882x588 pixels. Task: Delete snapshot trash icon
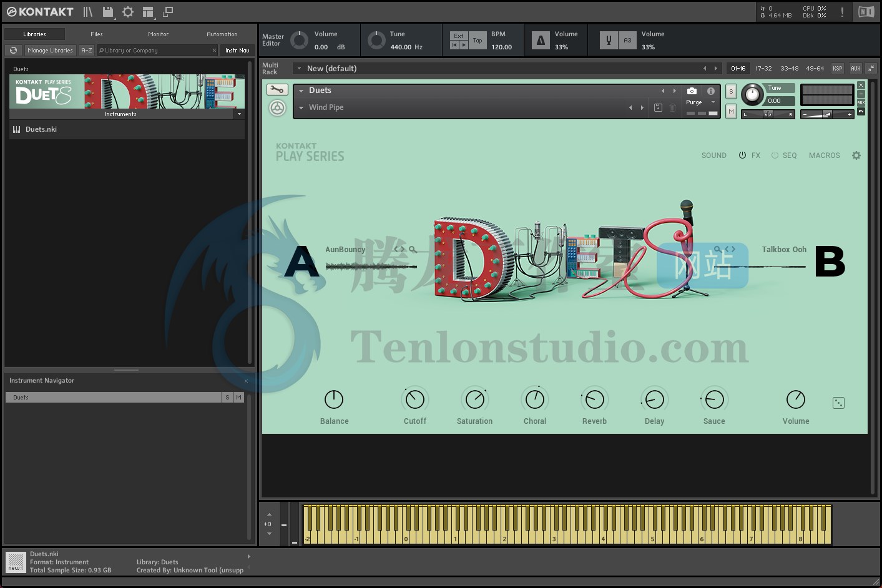[x=672, y=107]
